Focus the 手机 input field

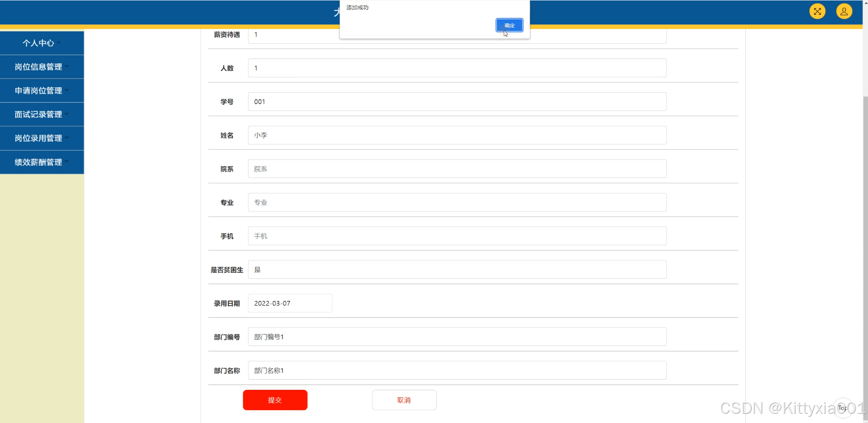click(457, 236)
